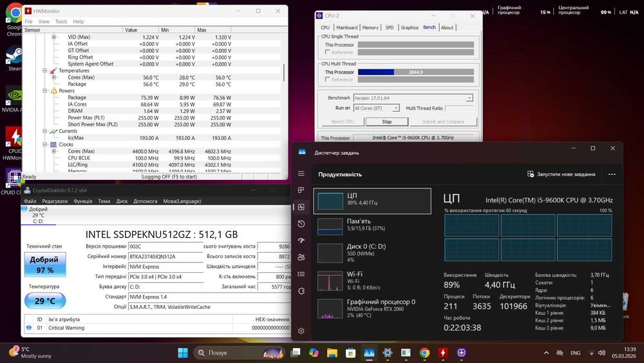Open Processes page in Task Manager sidebar
This screenshot has width=644, height=363.
tap(301, 190)
